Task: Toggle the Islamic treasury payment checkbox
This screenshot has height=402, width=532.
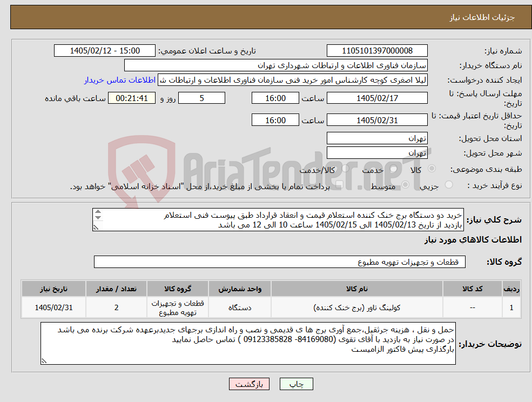Action: coord(339,185)
